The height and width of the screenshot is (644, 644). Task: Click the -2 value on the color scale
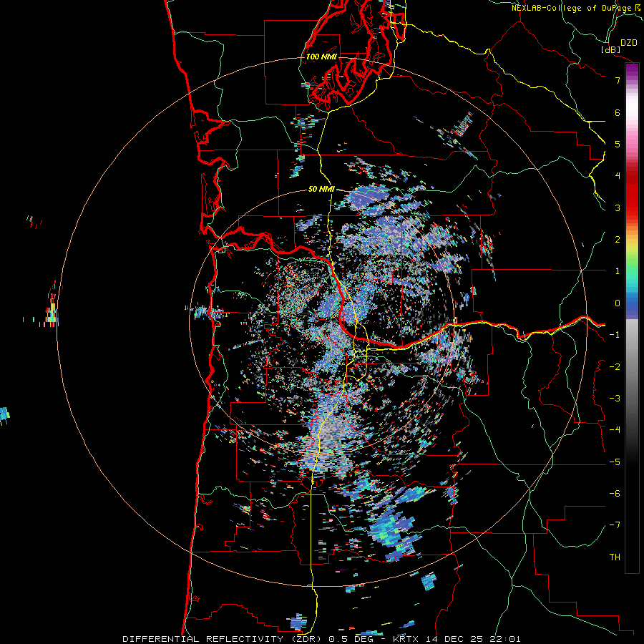click(615, 366)
